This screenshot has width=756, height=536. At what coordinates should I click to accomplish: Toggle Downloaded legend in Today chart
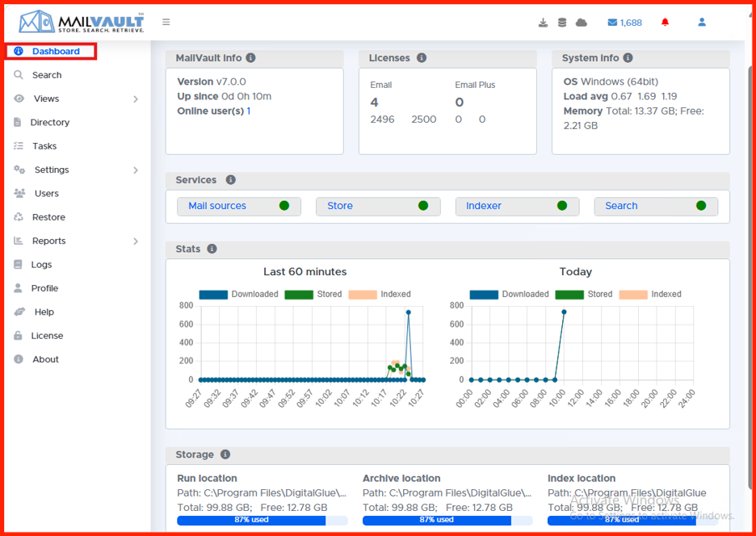coord(509,294)
